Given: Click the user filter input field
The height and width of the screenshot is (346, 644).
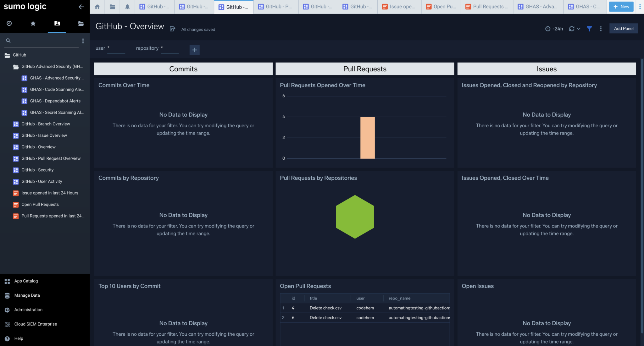Looking at the screenshot, I should [116, 49].
